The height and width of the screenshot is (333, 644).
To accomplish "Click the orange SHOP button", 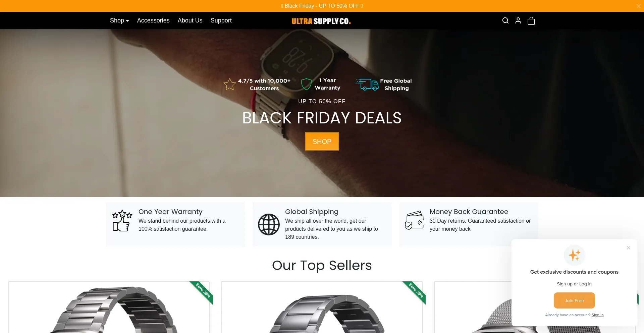I will (322, 141).
